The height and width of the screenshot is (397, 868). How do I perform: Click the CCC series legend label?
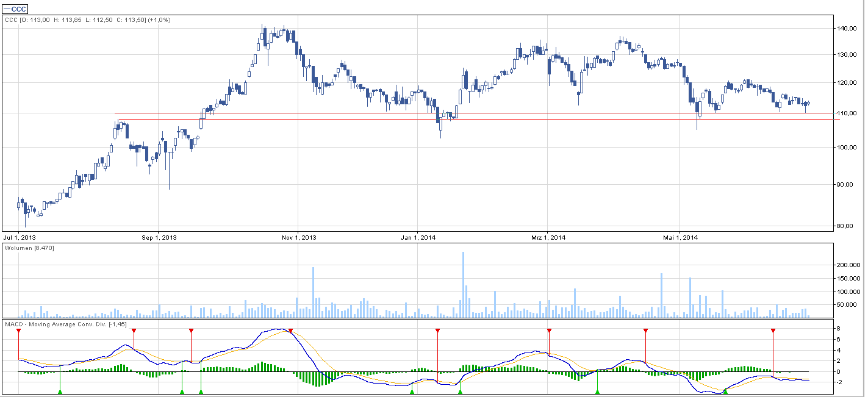(x=16, y=9)
